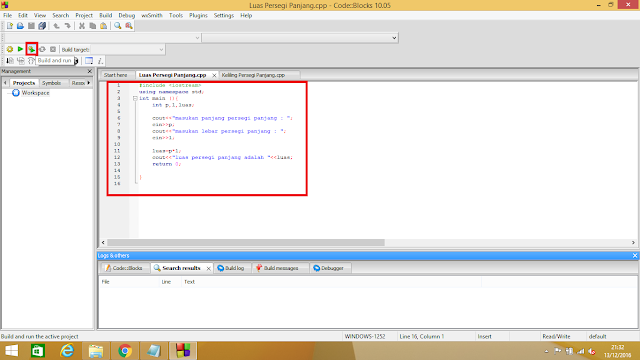Image resolution: width=640 pixels, height=360 pixels.
Task: Close the Search results tab
Action: (208, 269)
